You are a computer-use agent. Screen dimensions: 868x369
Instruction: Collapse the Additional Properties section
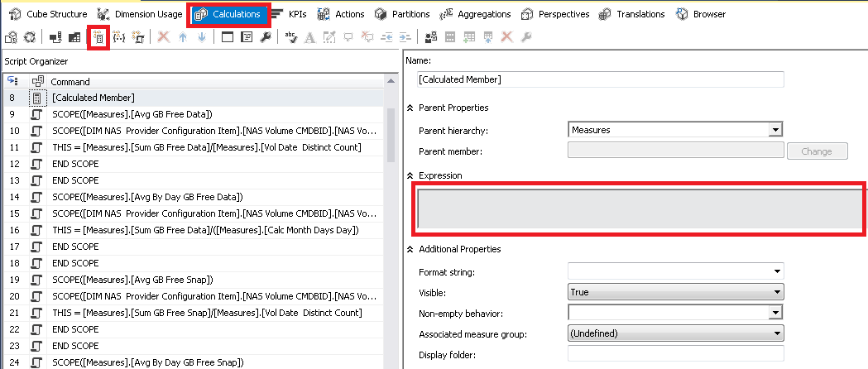[x=410, y=249]
